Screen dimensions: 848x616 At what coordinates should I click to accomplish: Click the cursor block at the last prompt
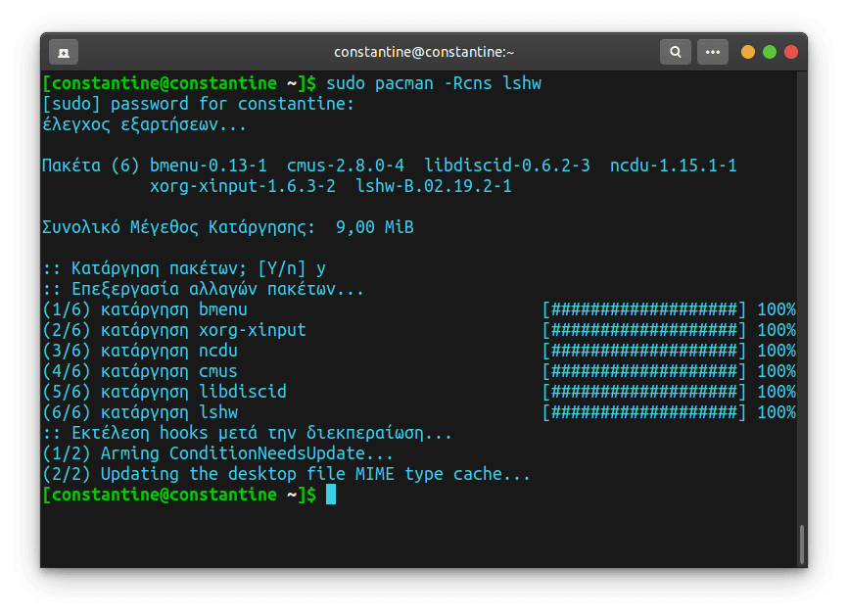tap(331, 495)
